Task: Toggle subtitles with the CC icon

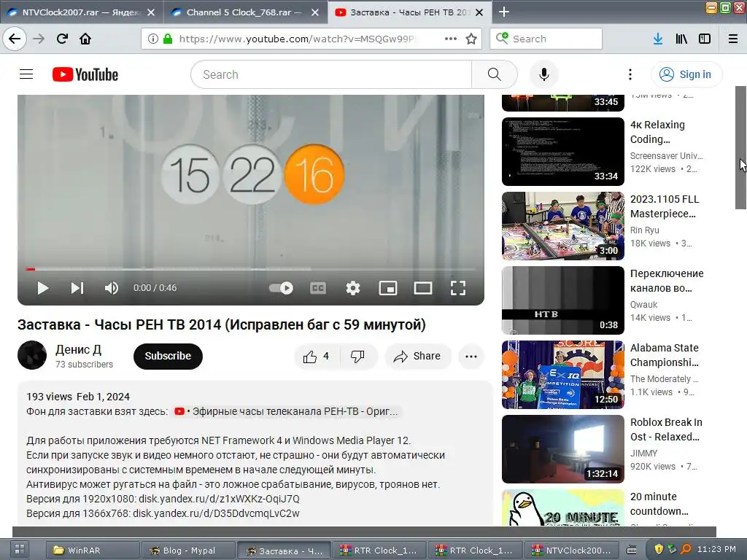Action: click(x=318, y=287)
